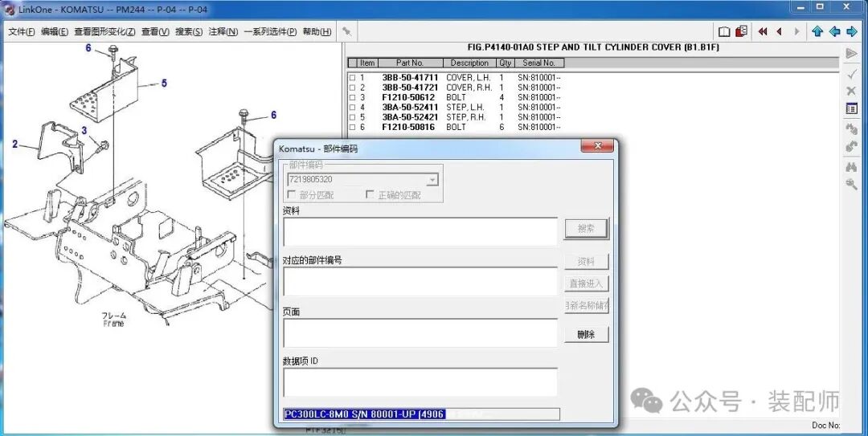Click the LinkOne application icon in title bar
This screenshot has width=868, height=436.
point(10,10)
